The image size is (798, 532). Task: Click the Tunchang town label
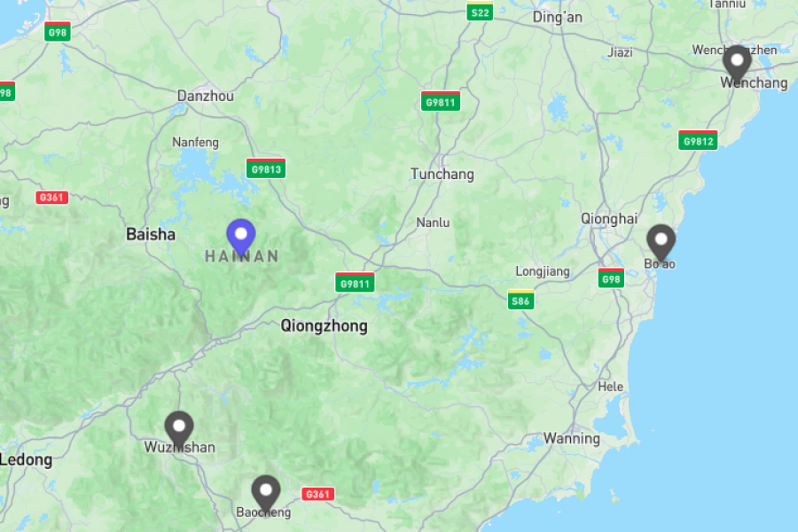point(442,174)
